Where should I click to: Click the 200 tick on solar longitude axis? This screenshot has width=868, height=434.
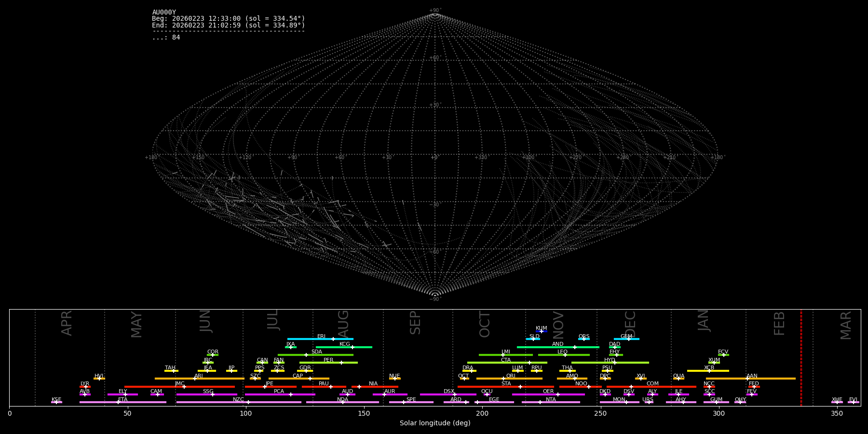tap(482, 413)
